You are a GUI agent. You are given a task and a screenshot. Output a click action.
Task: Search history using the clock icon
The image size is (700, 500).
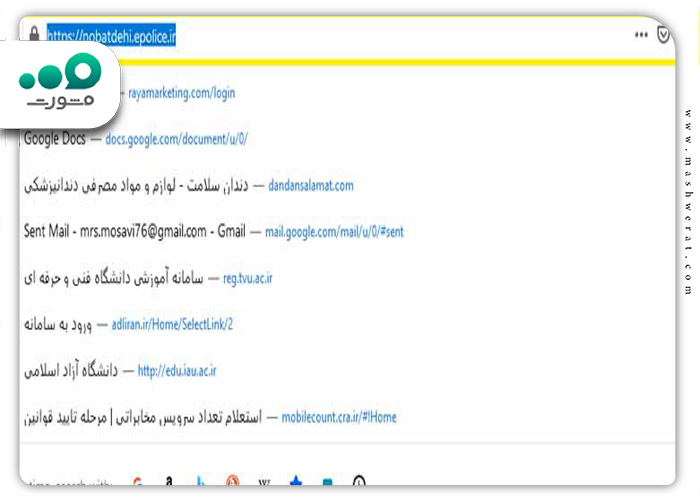click(x=359, y=481)
